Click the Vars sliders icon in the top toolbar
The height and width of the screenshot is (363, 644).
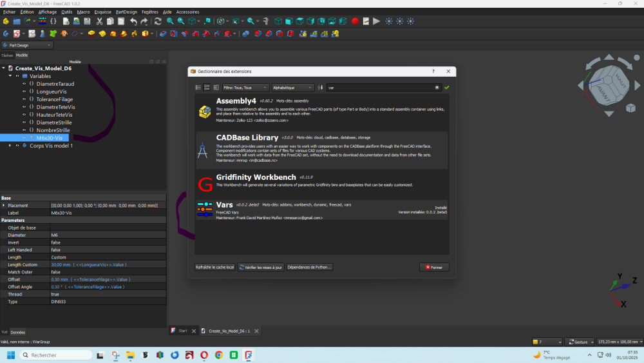coord(43,21)
